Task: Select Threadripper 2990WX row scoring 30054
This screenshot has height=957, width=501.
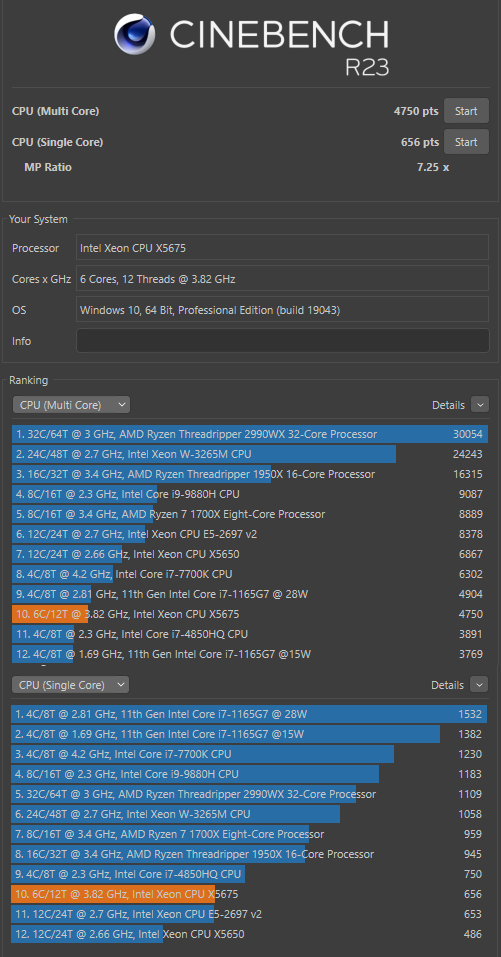Action: (250, 434)
